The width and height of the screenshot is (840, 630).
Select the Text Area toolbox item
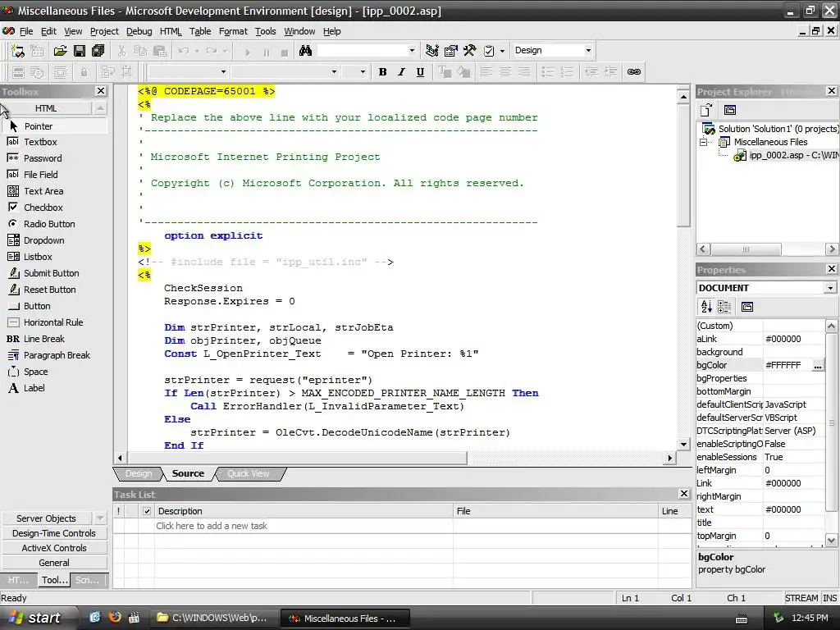click(x=53, y=191)
